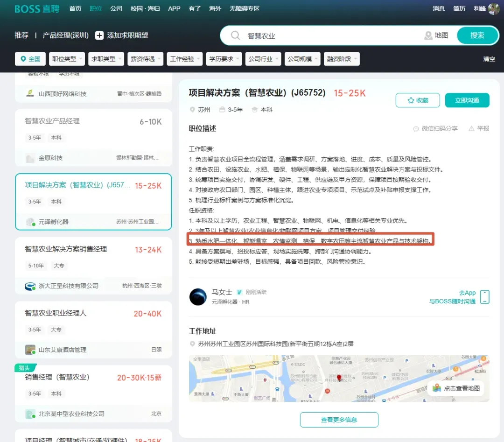This screenshot has width=504, height=442.
Task: Click 北京某中型农业科技公司 logo
Action: 30,414
